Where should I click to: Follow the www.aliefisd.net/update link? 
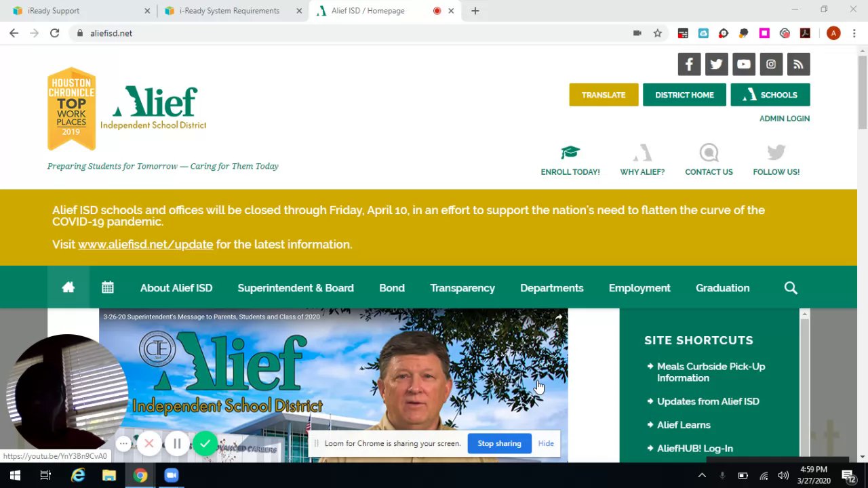145,245
